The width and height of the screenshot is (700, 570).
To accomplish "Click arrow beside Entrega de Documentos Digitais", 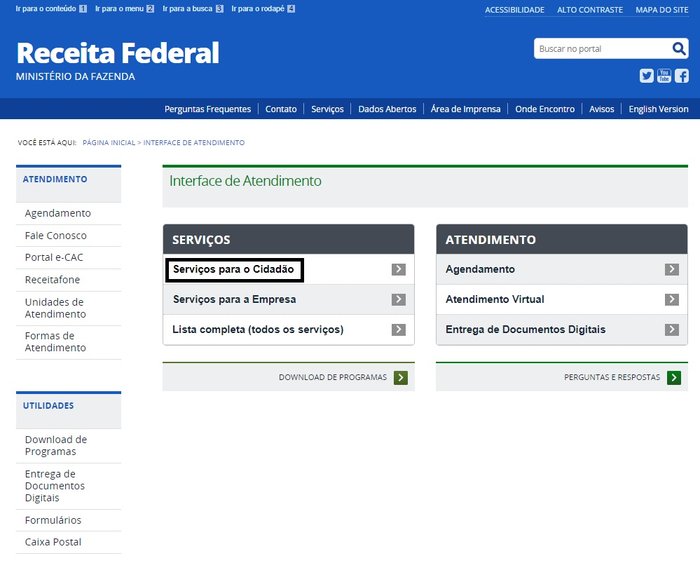I will (x=671, y=329).
